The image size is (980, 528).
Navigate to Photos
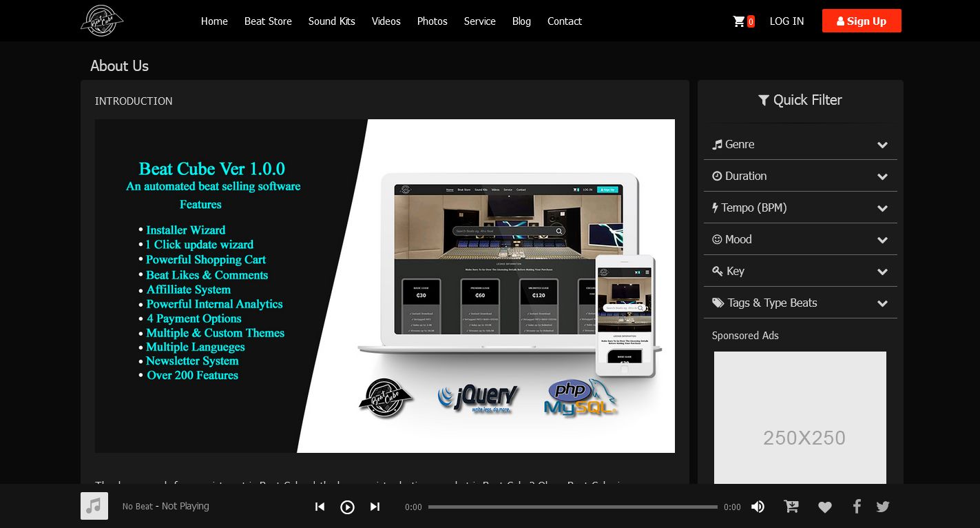tap(432, 21)
